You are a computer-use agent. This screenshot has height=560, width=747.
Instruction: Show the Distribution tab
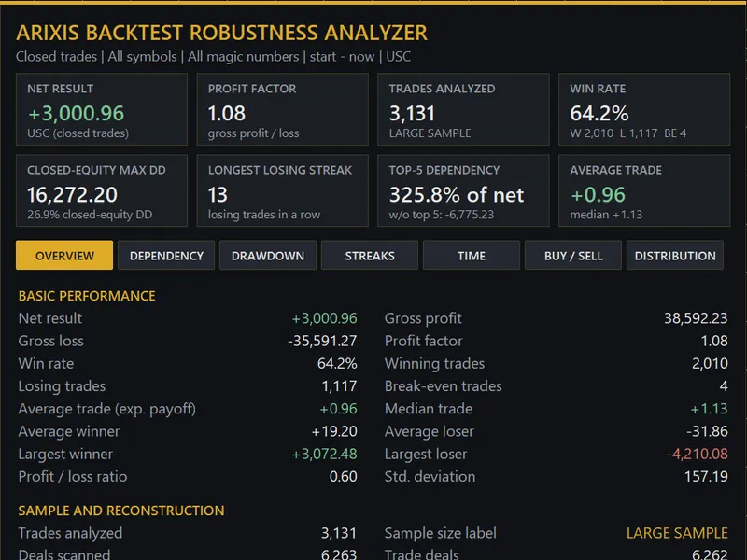point(675,255)
